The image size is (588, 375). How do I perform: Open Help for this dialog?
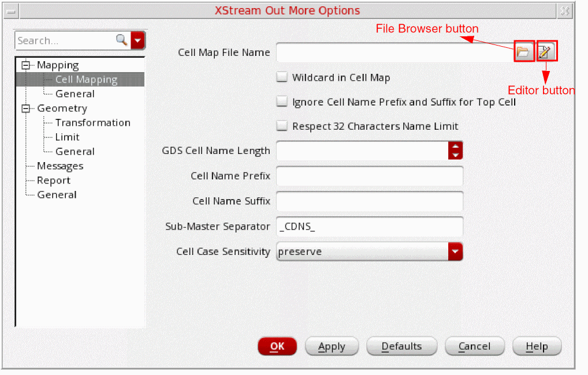537,346
